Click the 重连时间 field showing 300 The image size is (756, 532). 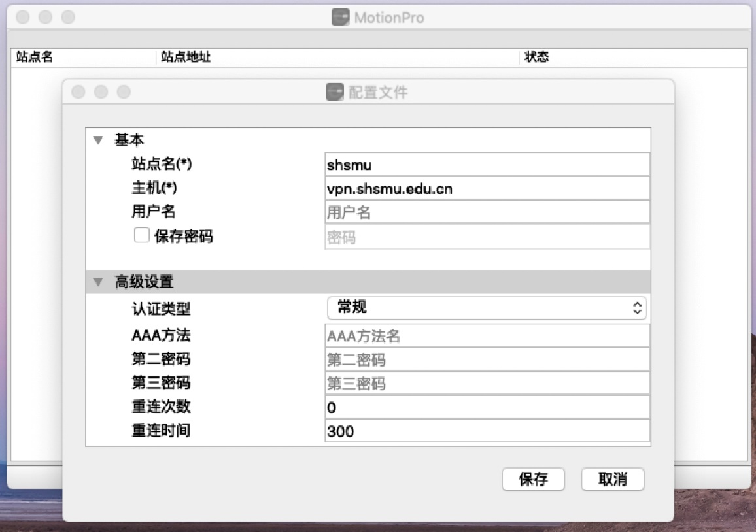487,431
